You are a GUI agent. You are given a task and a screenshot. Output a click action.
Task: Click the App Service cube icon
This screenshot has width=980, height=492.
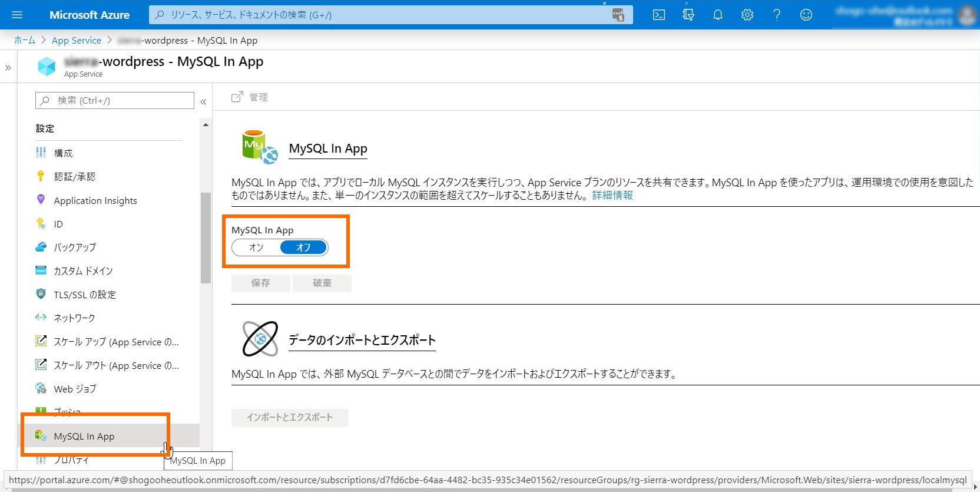(x=46, y=67)
